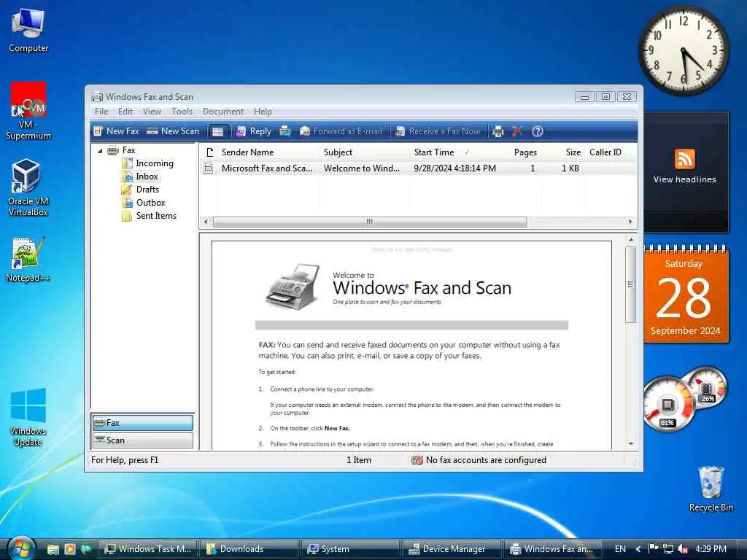Click the calendar gadget showing 28
The width and height of the screenshot is (747, 560).
pyautogui.click(x=686, y=295)
